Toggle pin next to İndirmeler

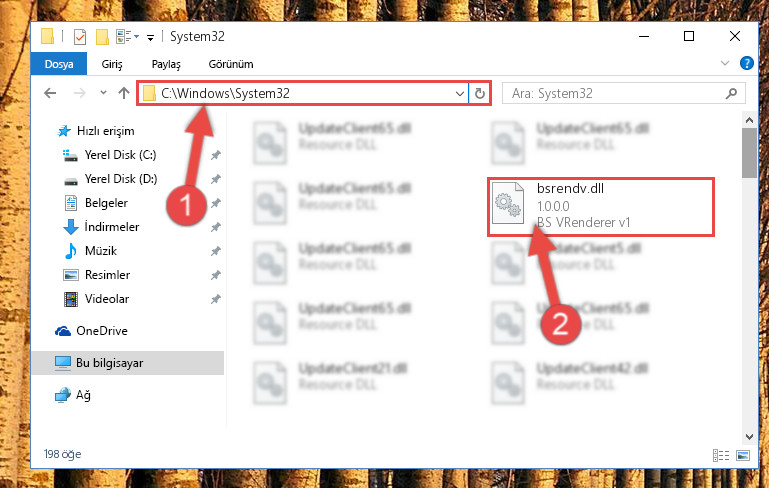coord(215,227)
